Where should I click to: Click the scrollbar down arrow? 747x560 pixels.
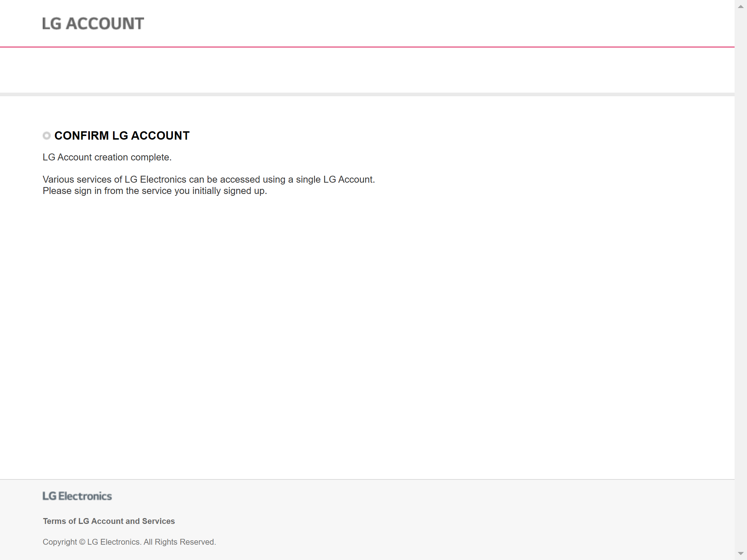pyautogui.click(x=741, y=553)
